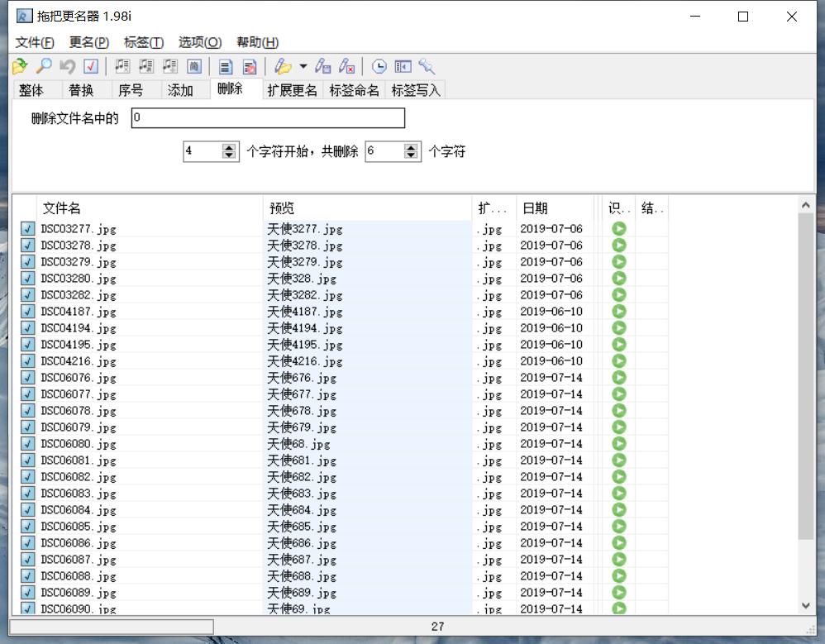
Task: Uncheck the DSC06080.jpg file checkbox
Action: pyautogui.click(x=27, y=444)
